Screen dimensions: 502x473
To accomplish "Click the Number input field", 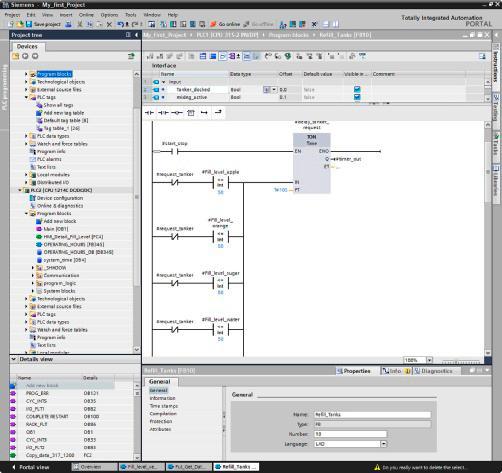I will point(350,434).
